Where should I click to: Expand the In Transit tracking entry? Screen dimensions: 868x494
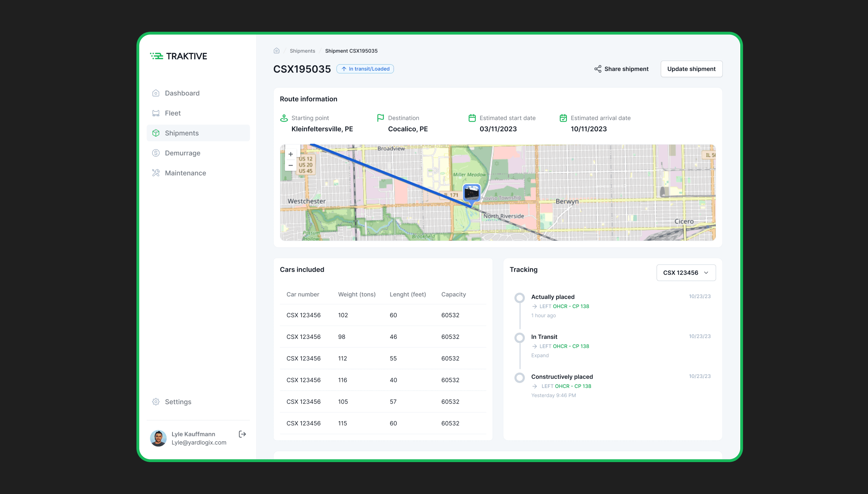coord(540,355)
